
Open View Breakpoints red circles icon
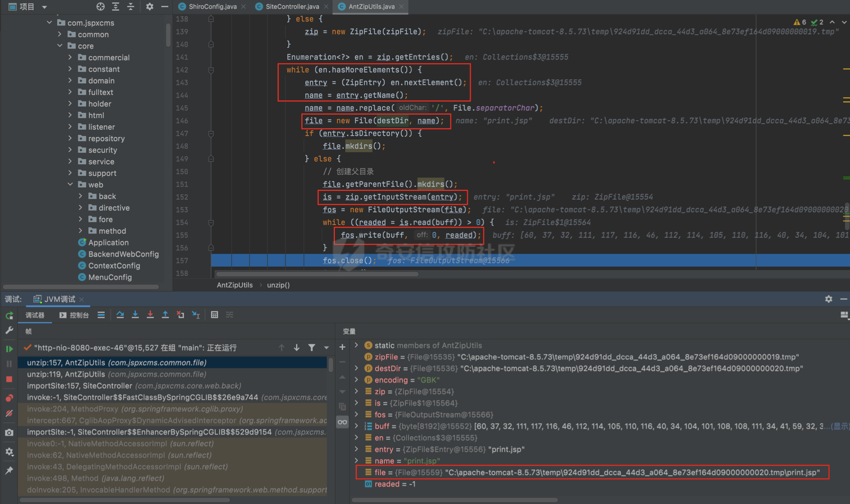tap(9, 398)
